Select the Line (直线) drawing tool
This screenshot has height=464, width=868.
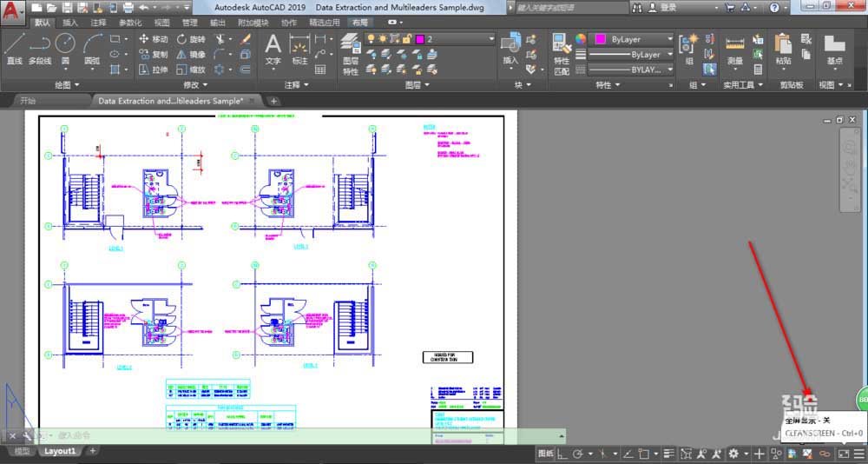(15, 50)
